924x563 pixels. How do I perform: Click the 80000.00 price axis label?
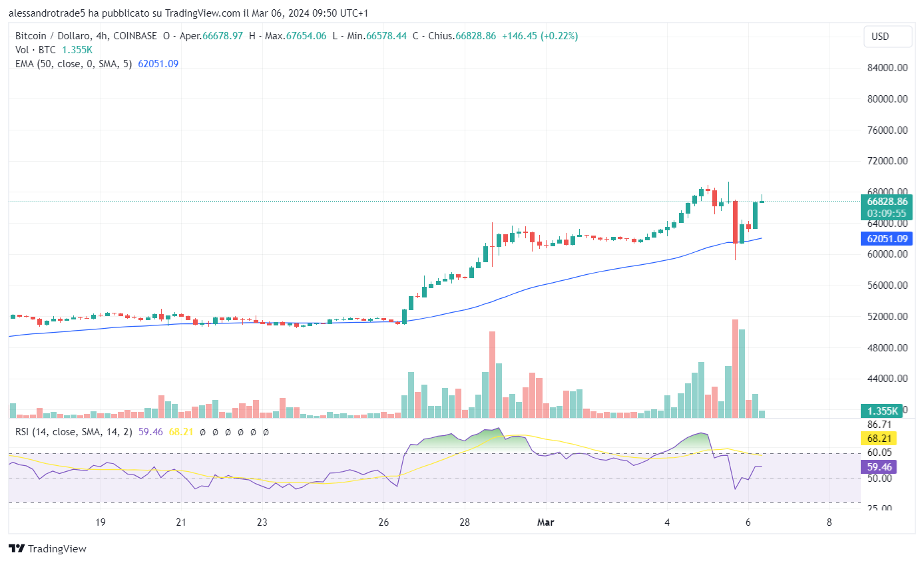(887, 99)
